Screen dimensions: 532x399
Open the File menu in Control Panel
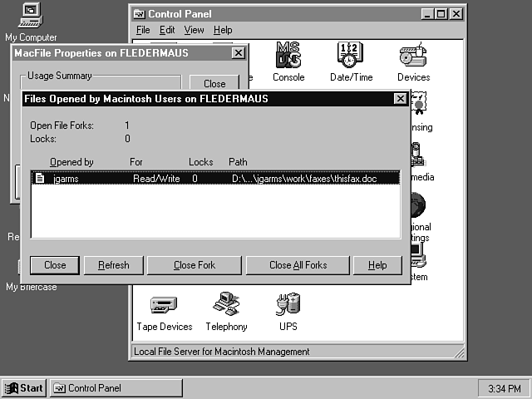143,30
